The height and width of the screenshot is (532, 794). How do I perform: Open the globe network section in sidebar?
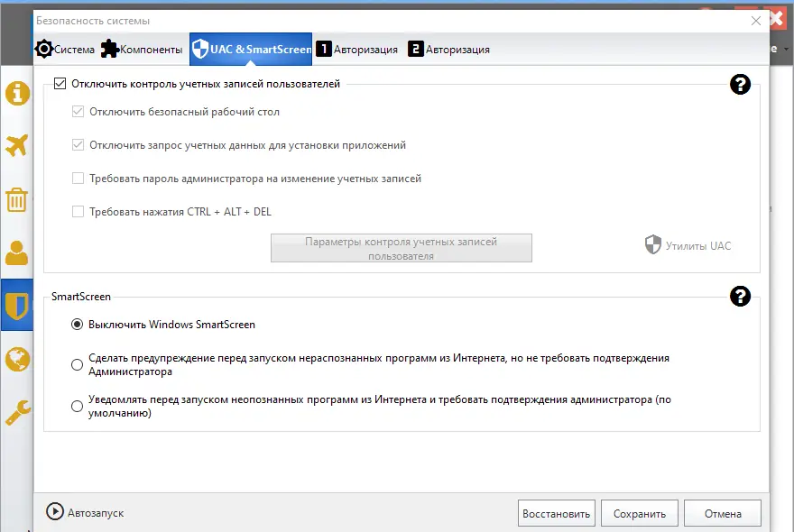point(16,359)
